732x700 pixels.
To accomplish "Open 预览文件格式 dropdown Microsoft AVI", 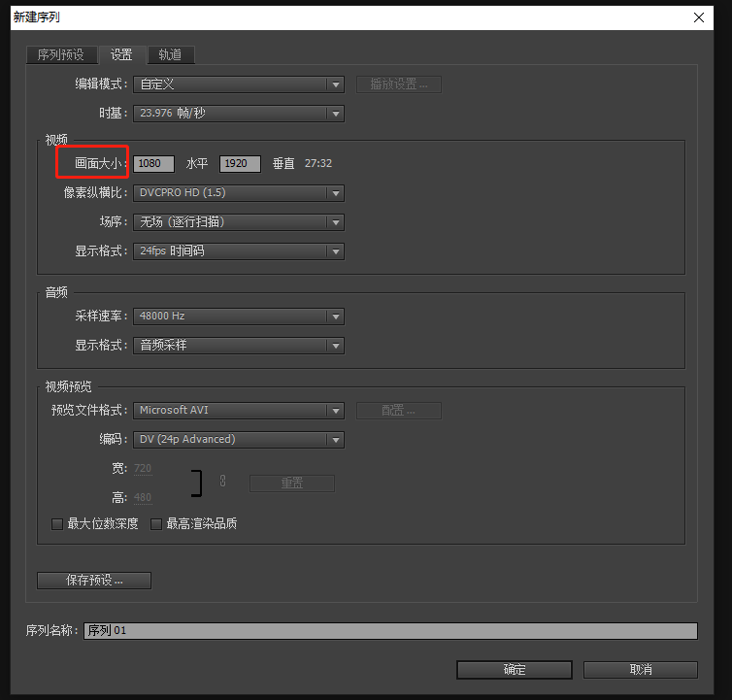I will click(x=239, y=411).
